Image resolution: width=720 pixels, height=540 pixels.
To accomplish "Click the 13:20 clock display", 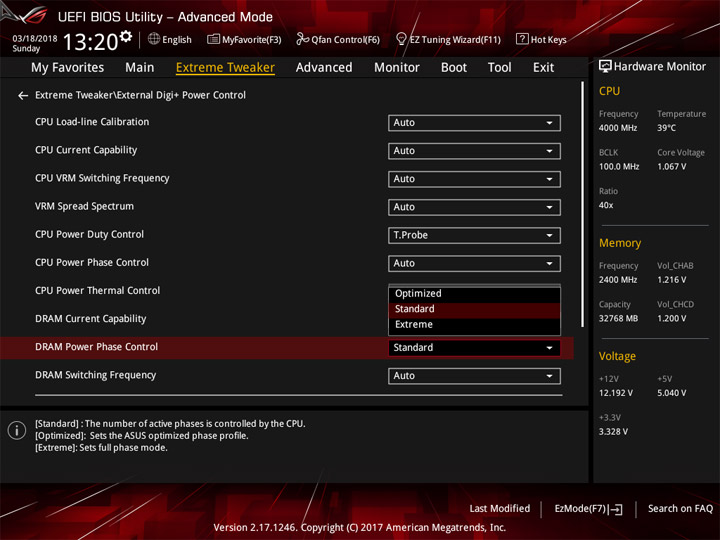I will (91, 42).
